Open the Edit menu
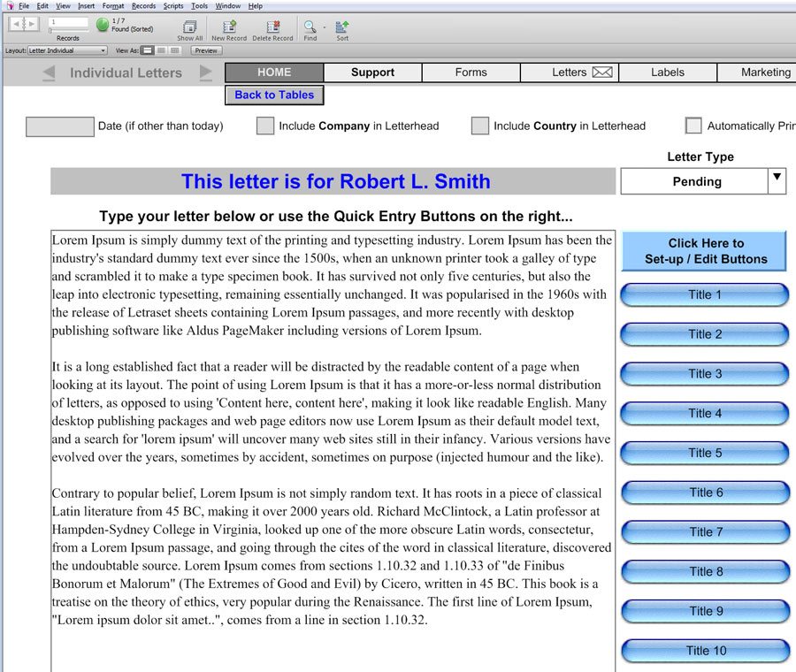The width and height of the screenshot is (796, 672). (42, 6)
